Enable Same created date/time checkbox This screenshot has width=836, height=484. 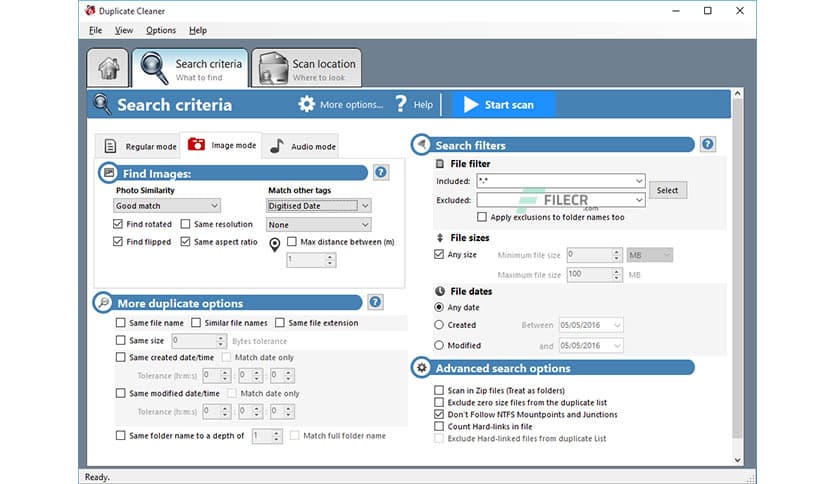120,357
